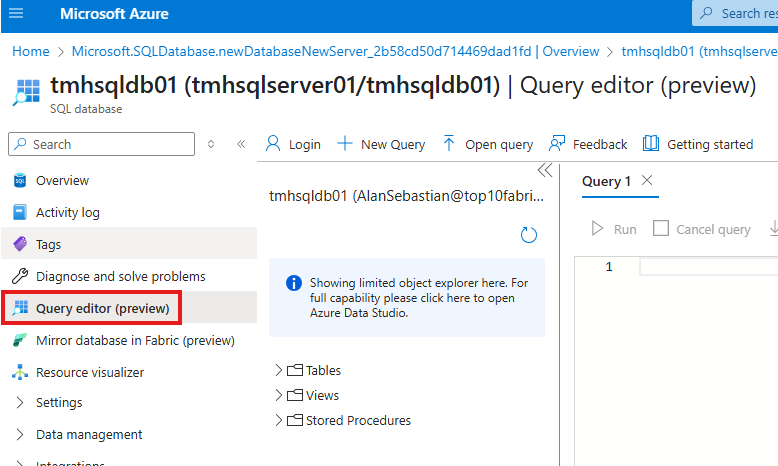Click Open query button
The height and width of the screenshot is (466, 778).
487,144
